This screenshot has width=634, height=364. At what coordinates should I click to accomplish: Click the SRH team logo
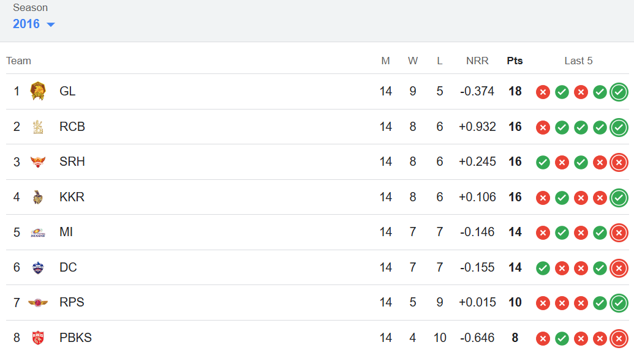click(38, 162)
